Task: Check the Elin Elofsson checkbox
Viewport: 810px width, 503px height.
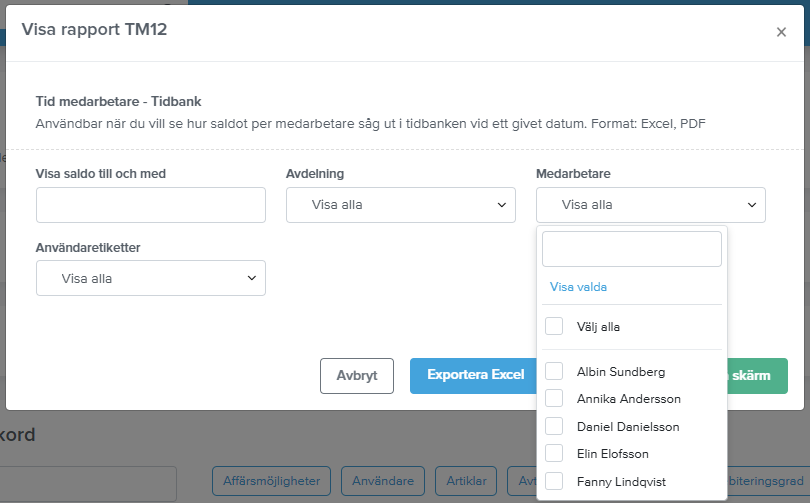Action: click(x=554, y=453)
